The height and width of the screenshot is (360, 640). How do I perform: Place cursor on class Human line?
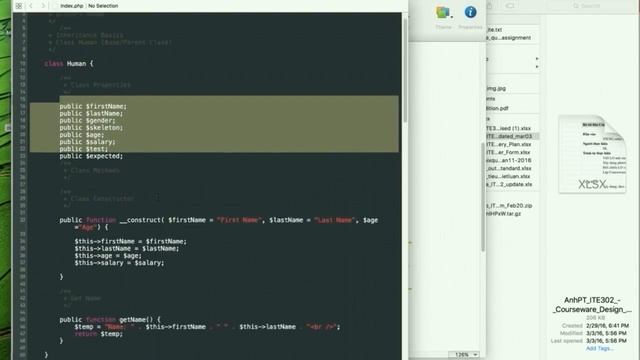pyautogui.click(x=69, y=64)
